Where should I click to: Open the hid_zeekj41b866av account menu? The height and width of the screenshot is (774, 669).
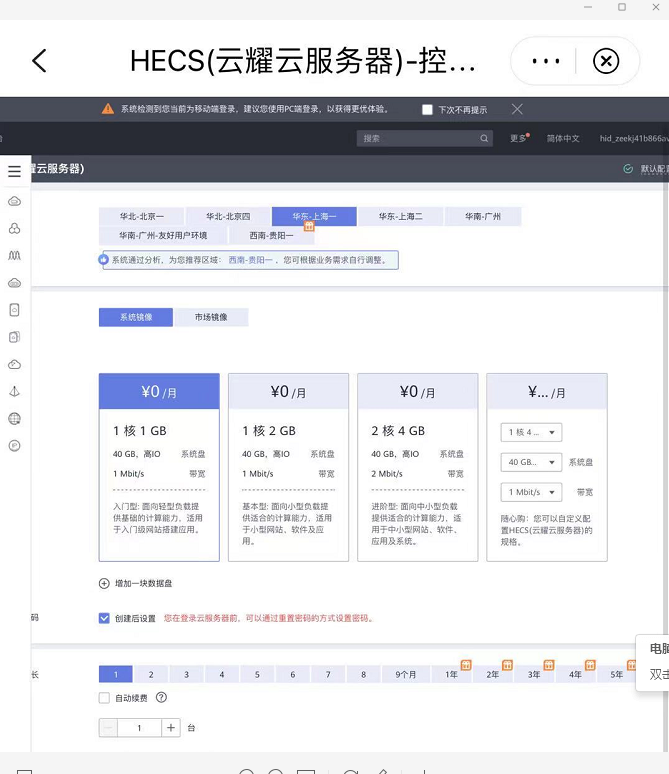click(x=634, y=138)
